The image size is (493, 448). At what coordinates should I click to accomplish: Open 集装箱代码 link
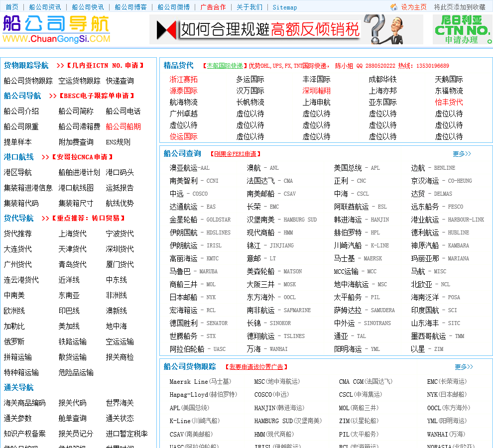pos(21,204)
